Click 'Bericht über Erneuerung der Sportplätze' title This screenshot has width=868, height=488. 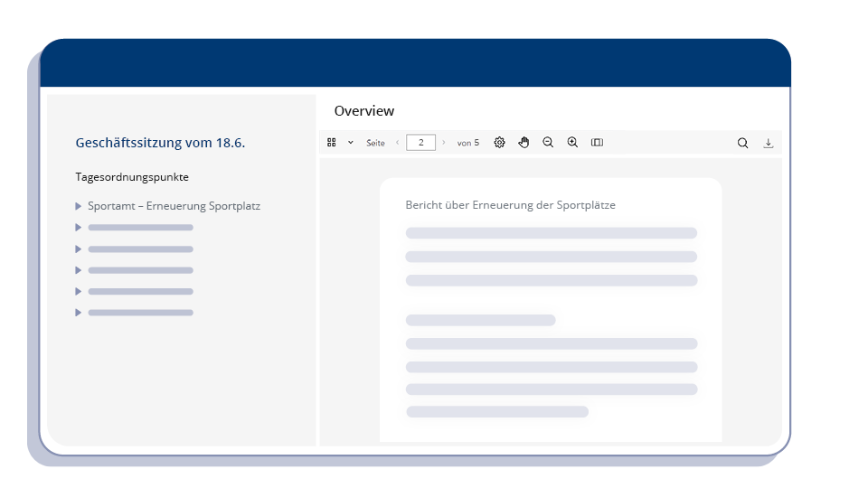(510, 205)
